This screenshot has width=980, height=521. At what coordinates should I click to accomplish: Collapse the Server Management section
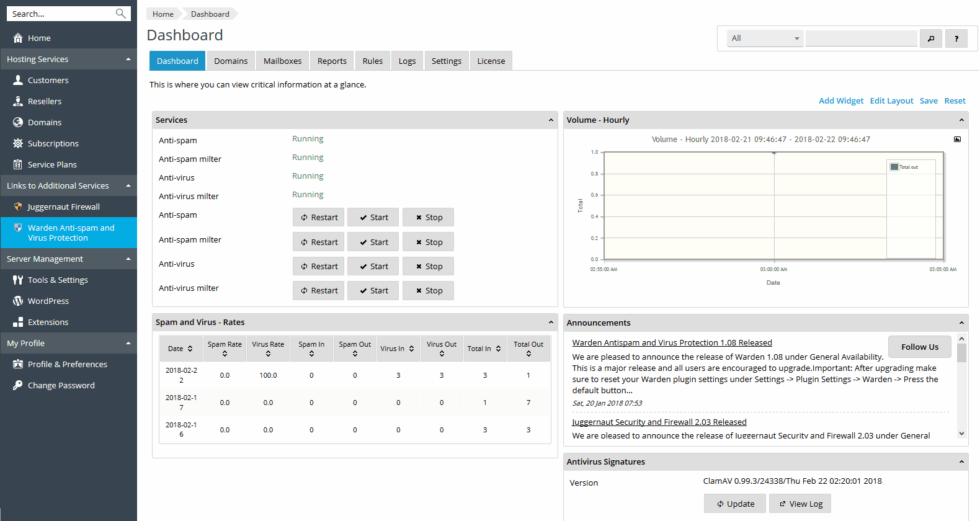point(128,259)
